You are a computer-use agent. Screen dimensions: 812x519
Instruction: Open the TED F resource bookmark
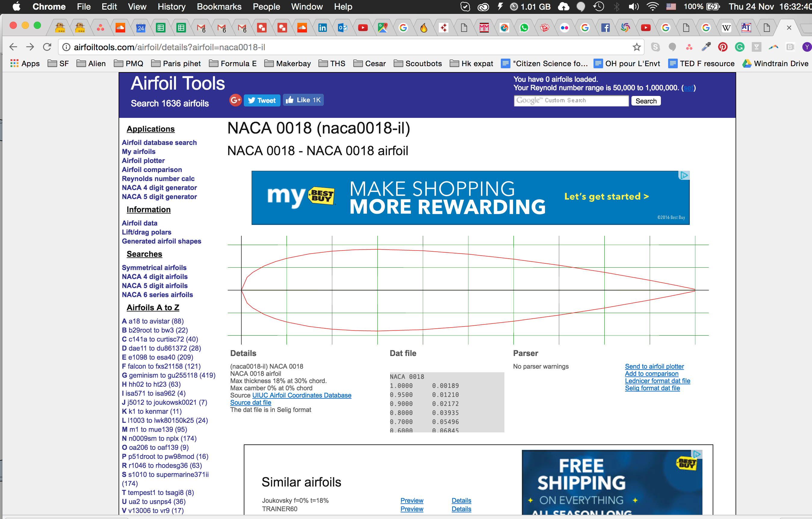click(701, 63)
